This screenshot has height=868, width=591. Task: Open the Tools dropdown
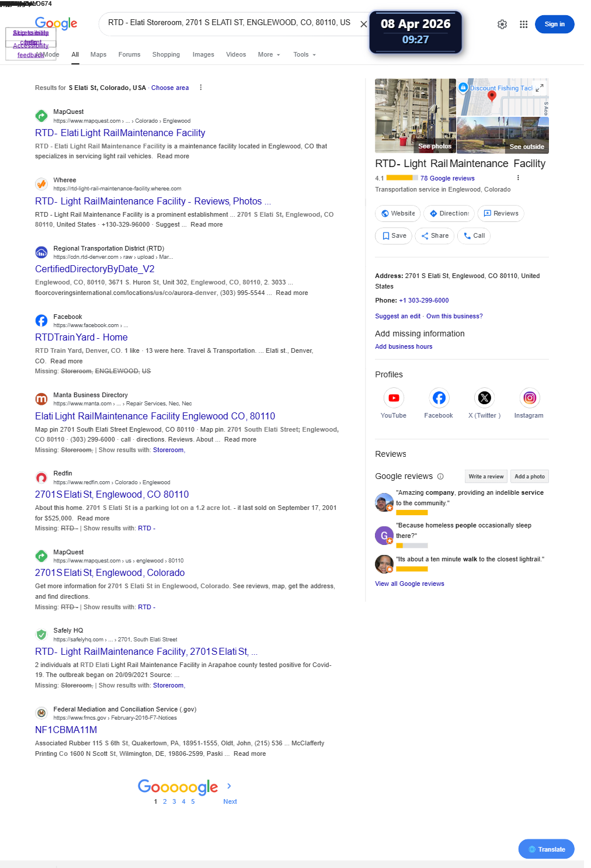click(305, 54)
